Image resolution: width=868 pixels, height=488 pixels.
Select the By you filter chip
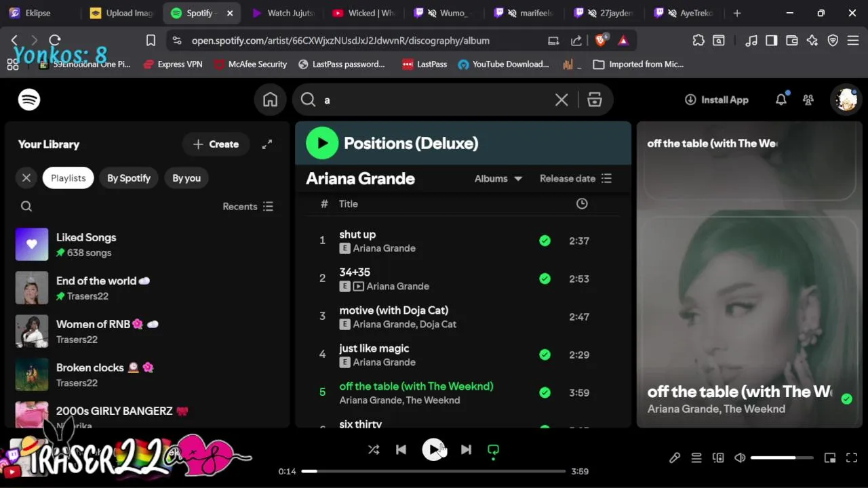[186, 178]
